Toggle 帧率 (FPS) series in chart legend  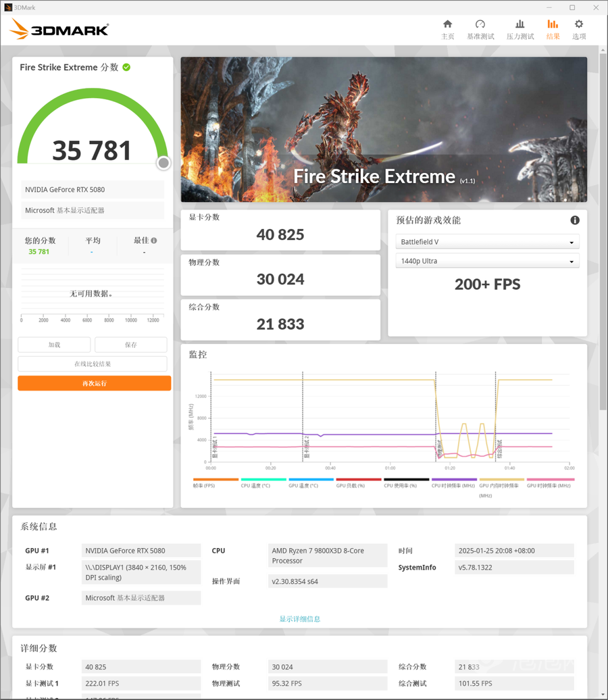(x=216, y=482)
